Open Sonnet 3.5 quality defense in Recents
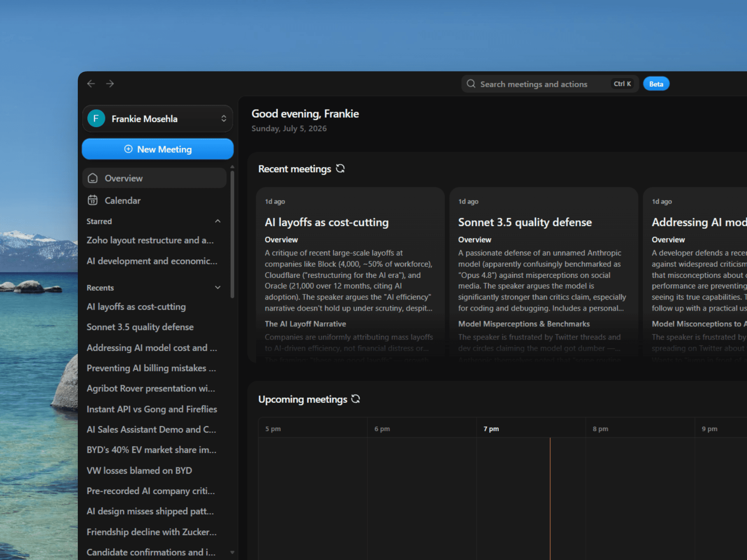Screen dimensions: 747x560 [x=140, y=327]
